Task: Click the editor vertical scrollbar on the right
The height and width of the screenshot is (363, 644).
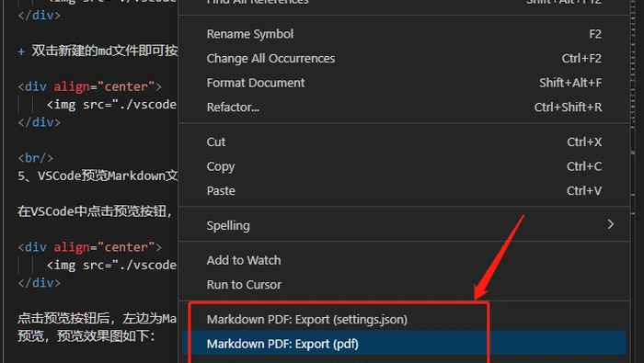Action: 633,180
